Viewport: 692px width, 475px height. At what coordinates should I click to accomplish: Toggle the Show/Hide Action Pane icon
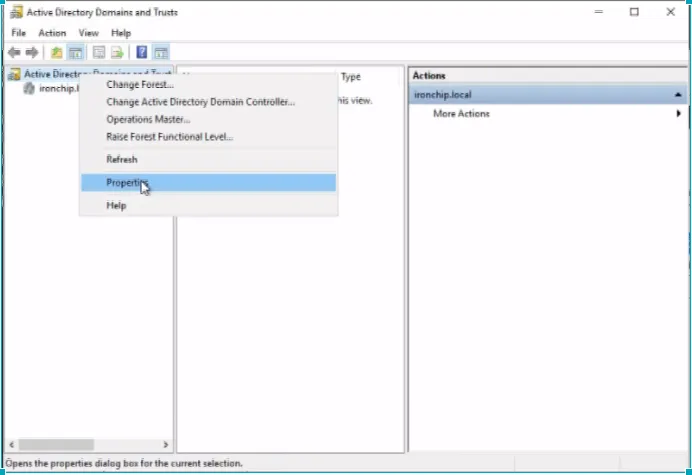pos(161,53)
